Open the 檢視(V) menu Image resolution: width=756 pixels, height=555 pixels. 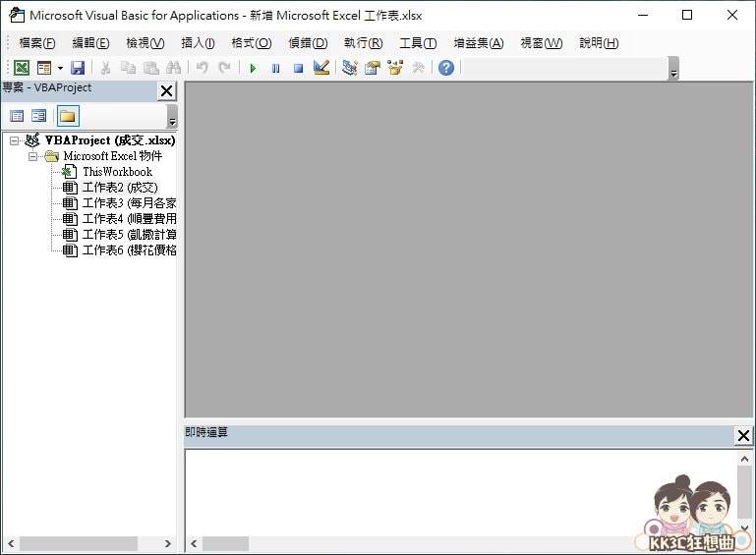(x=145, y=43)
